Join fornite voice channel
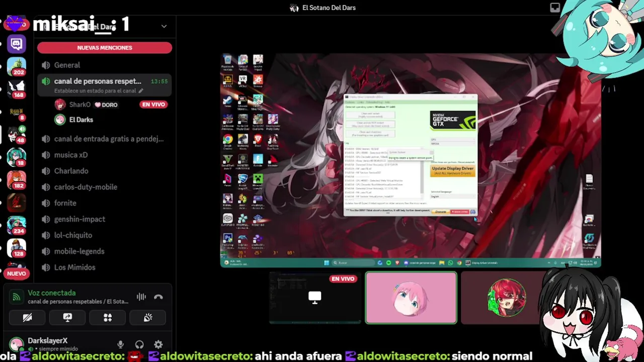The height and width of the screenshot is (362, 644). pos(105,203)
